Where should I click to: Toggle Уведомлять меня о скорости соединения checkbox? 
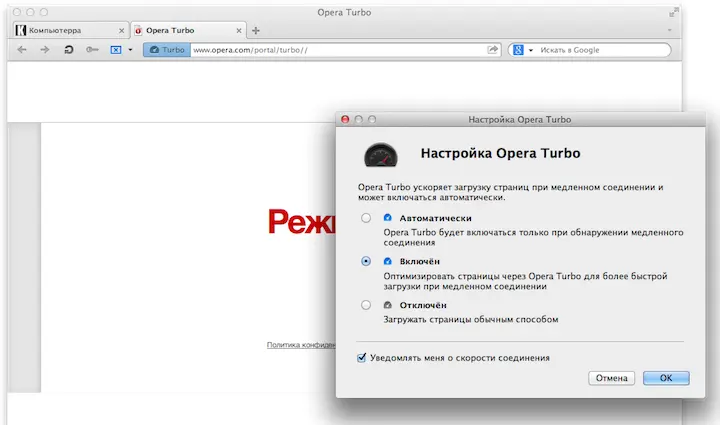(x=362, y=357)
